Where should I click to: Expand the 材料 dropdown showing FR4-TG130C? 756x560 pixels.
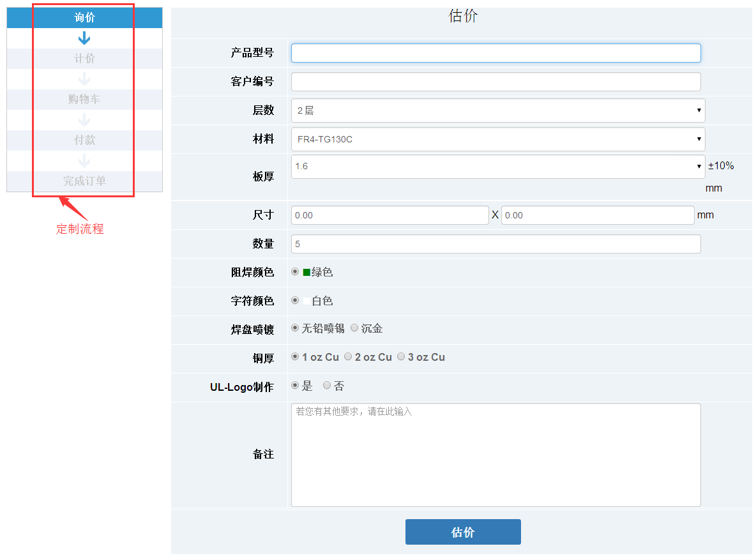[497, 139]
